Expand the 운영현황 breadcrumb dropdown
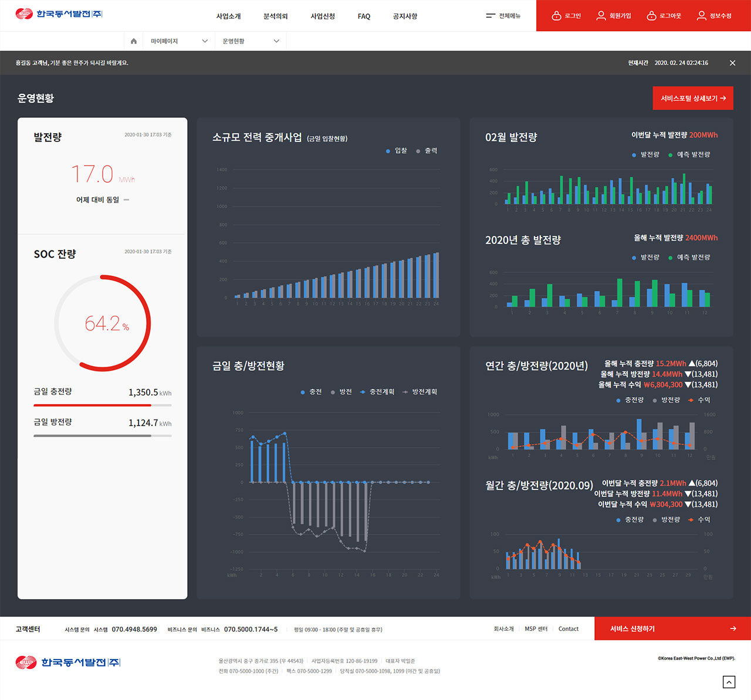 coord(276,41)
